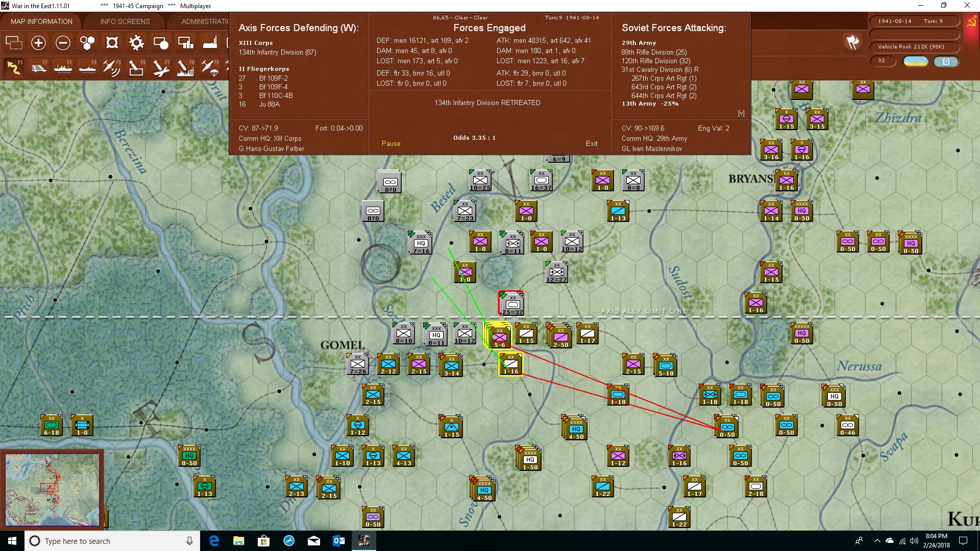Image resolution: width=980 pixels, height=551 pixels.
Task: Select F4 amphibious transport mode
Action: coord(87,67)
